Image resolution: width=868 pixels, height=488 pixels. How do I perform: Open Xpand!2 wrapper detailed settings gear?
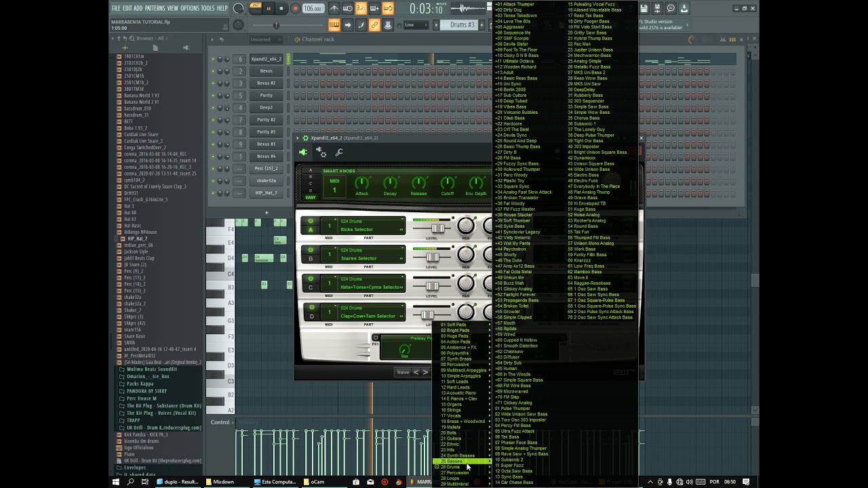321,152
